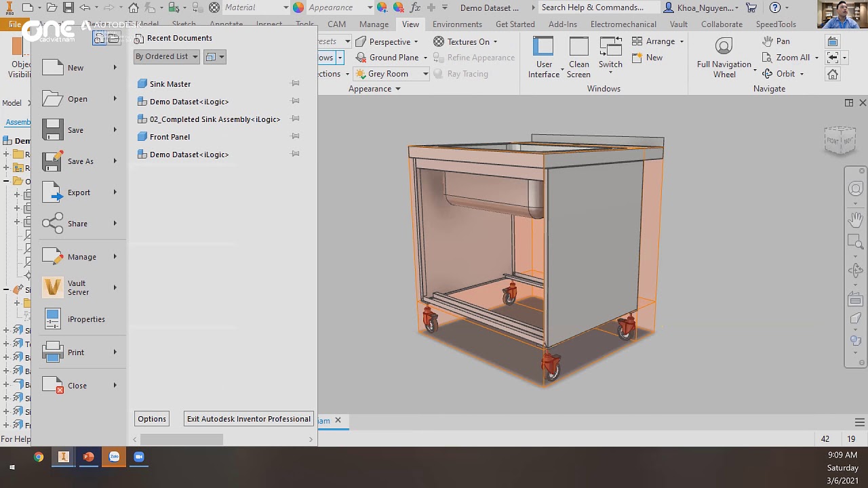Click the Adjust appearance color wheel icon
This screenshot has width=868, height=488.
pyautogui.click(x=382, y=7)
